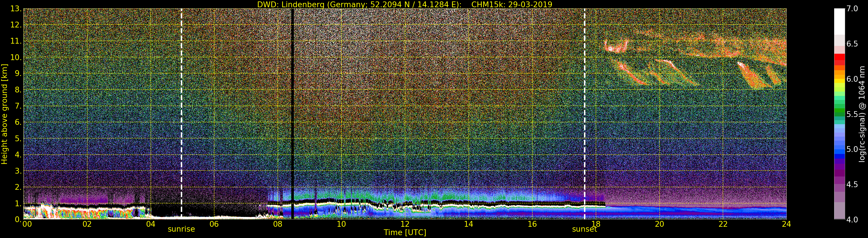Click the 'Time [UTC]' axis label
This screenshot has height=238, width=868.
coord(405,233)
